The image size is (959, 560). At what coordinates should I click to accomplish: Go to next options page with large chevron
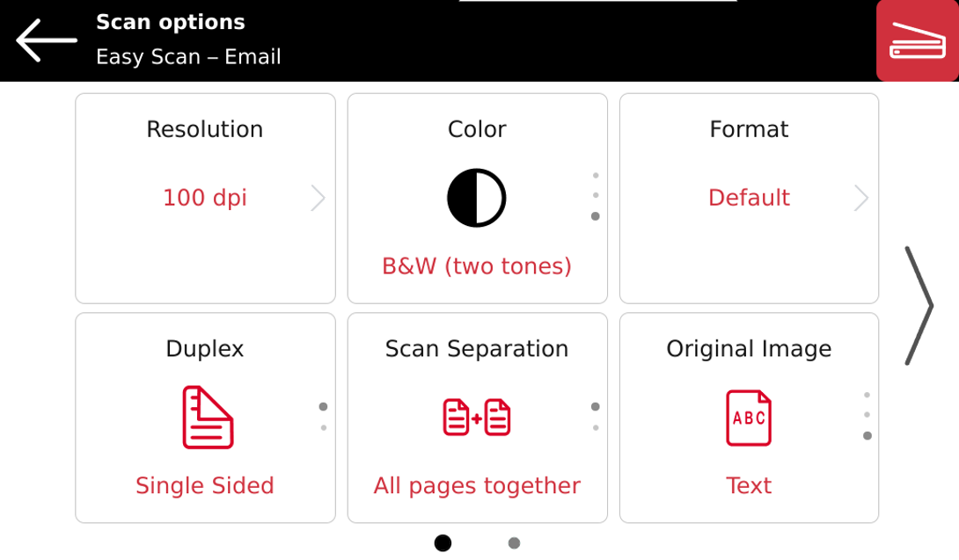pos(919,306)
